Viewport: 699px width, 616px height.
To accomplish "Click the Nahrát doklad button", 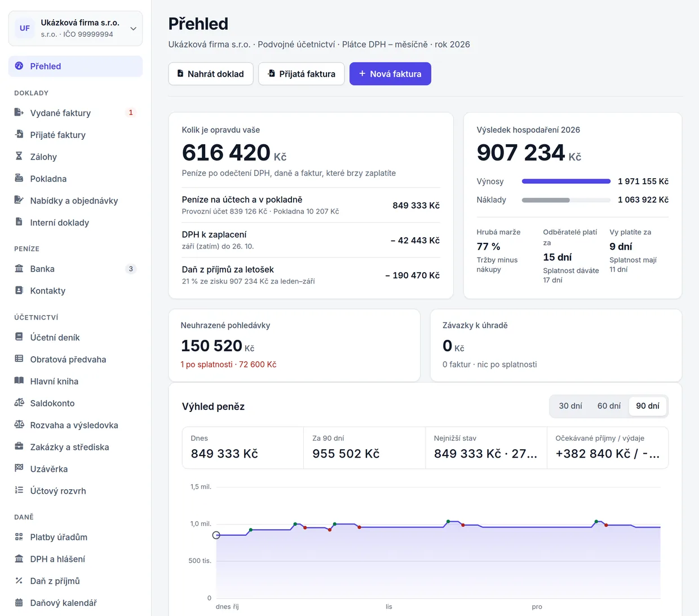I will click(210, 74).
